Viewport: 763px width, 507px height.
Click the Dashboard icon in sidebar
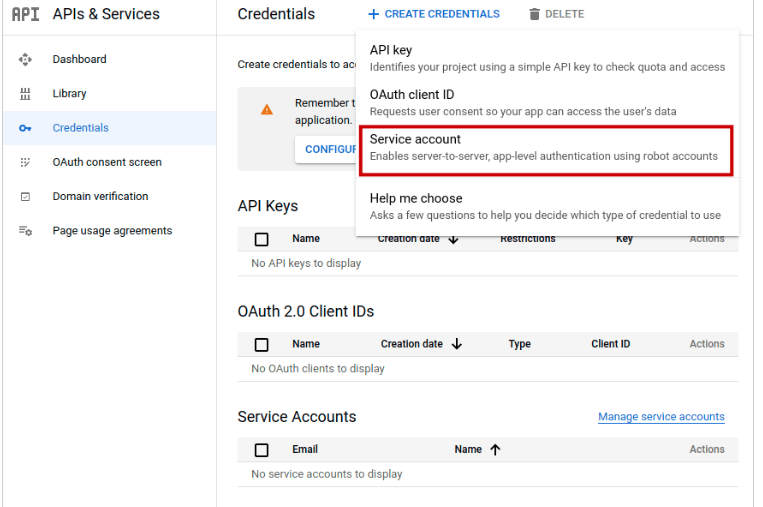[25, 59]
